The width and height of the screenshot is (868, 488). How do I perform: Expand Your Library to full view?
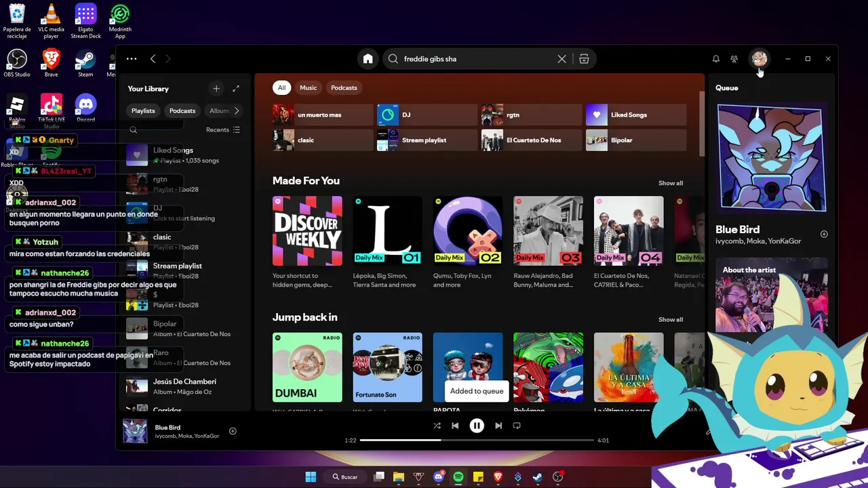coord(236,88)
